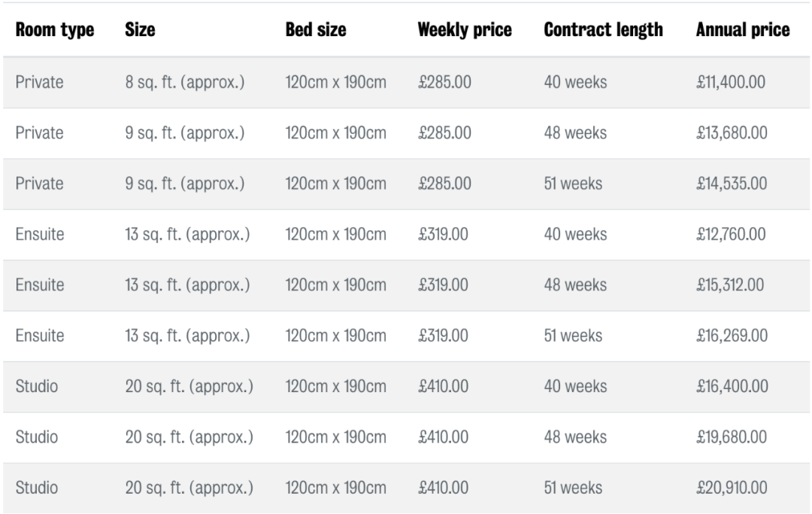
Task: Click the Contract length column header
Action: [x=603, y=31]
